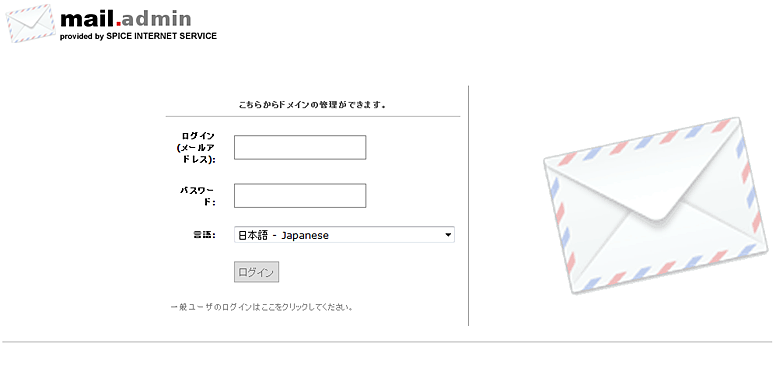Viewport: 780px width, 375px height.
Task: Click the こちらからドメインの管理ができます heading
Action: coord(312,105)
